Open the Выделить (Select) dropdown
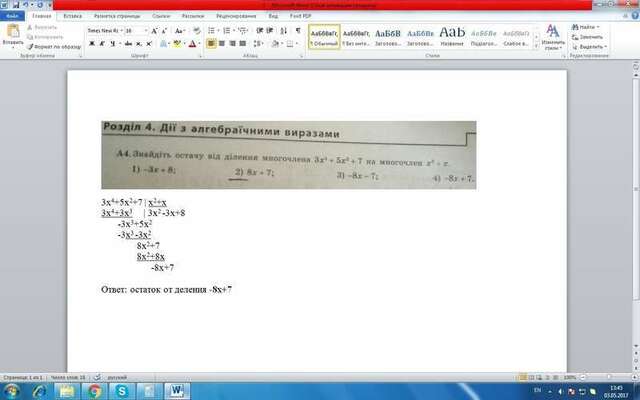Viewport: 640px width, 400px height. 589,47
